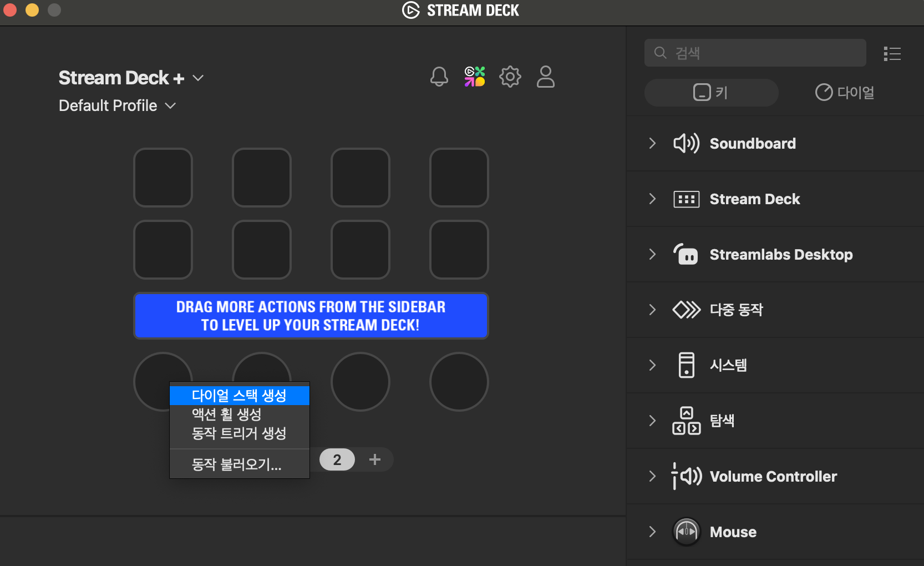Image resolution: width=924 pixels, height=566 pixels.
Task: Open the Stream Deck + device dropdown
Action: click(131, 78)
